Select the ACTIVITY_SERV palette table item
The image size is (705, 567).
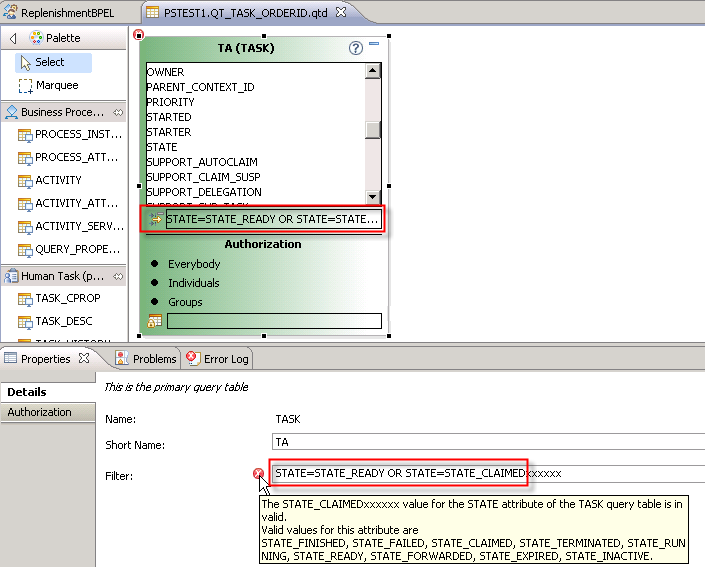coord(71,226)
